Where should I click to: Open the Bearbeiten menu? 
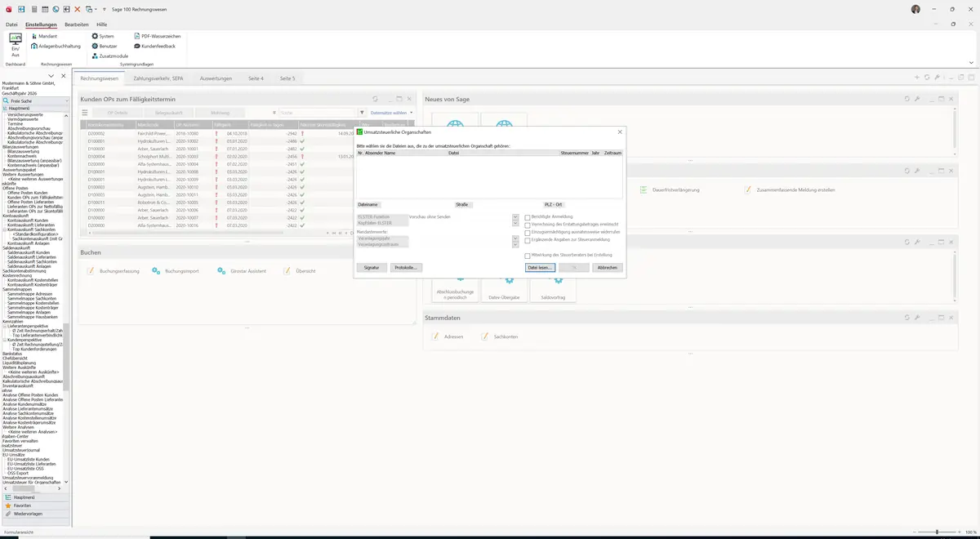pyautogui.click(x=77, y=24)
